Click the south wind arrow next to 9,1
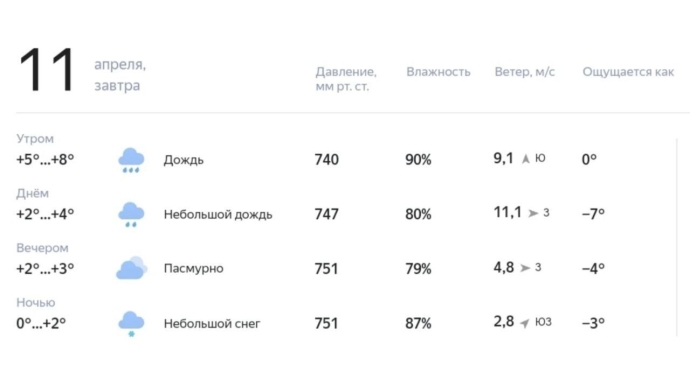This screenshot has width=690, height=387. pyautogui.click(x=526, y=158)
